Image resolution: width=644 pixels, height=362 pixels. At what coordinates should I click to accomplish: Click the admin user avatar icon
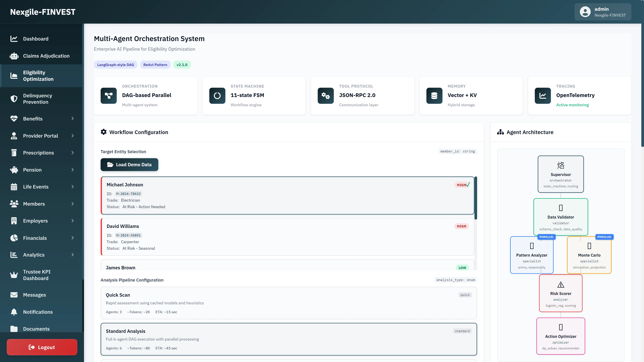tap(585, 12)
